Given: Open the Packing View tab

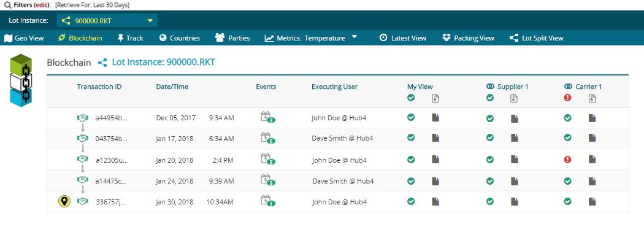Looking at the screenshot, I should pyautogui.click(x=468, y=38).
